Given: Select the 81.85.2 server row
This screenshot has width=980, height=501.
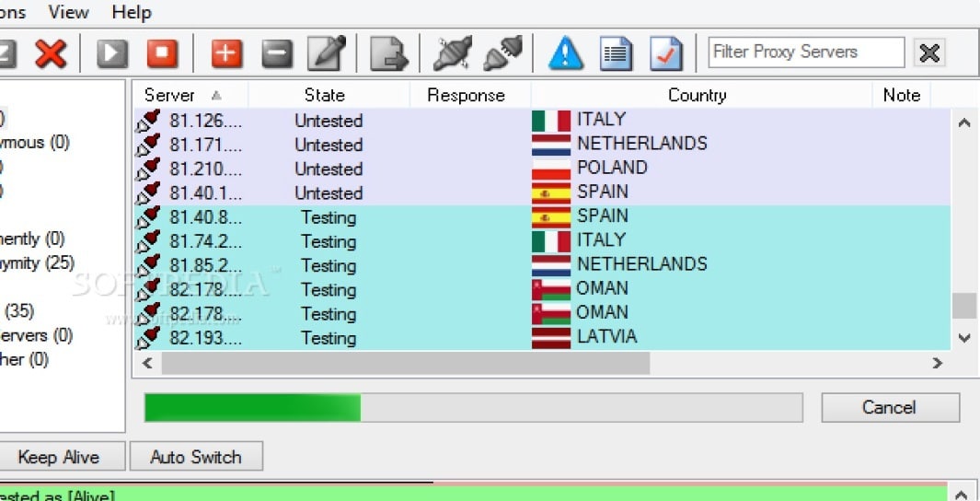Looking at the screenshot, I should [542, 266].
